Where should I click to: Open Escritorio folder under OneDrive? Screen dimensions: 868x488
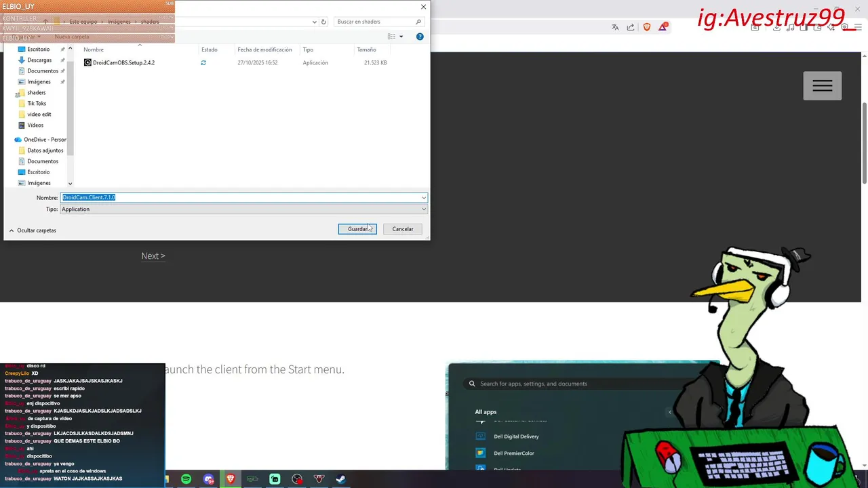(39, 172)
